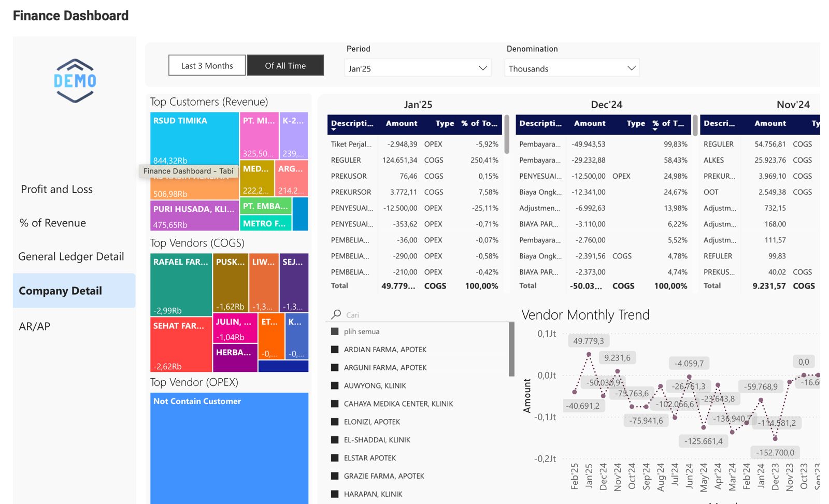This screenshot has width=829, height=504.
Task: Select the Of All Time button
Action: tap(285, 66)
